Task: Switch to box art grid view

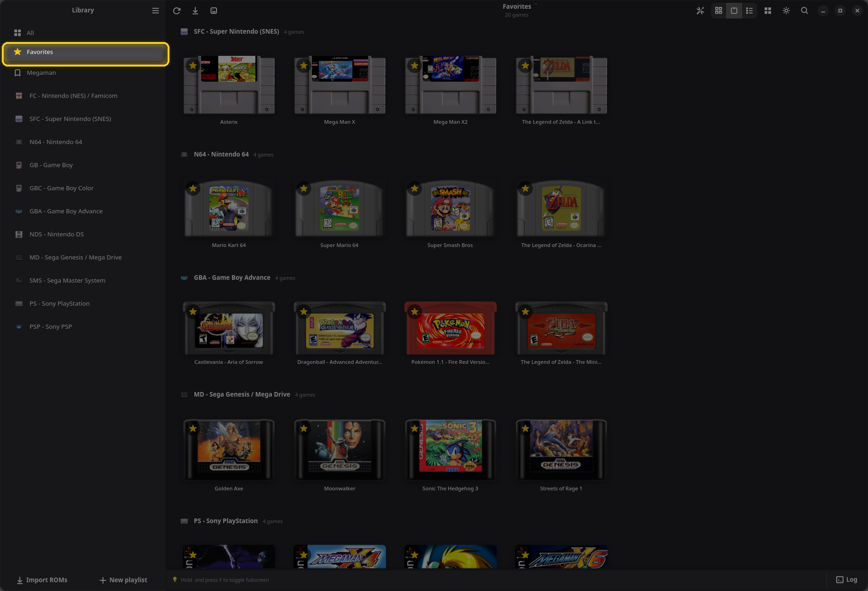Action: (x=718, y=11)
